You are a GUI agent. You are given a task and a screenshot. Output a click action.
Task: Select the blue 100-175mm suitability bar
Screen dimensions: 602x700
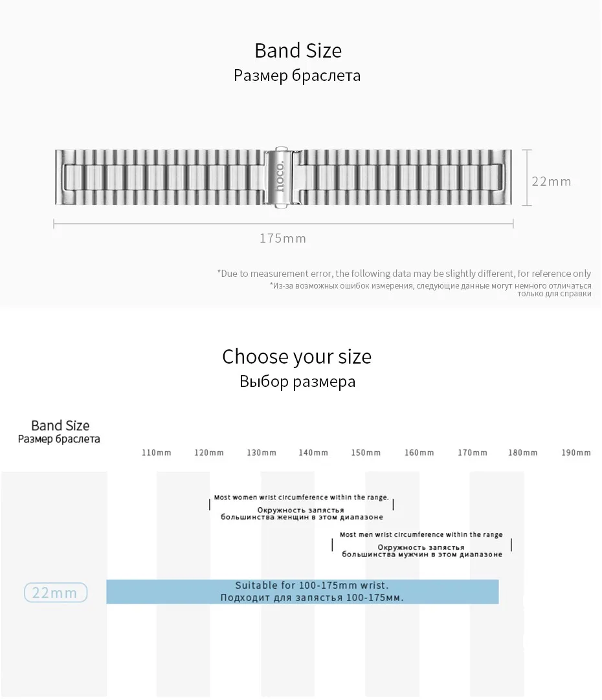tap(302, 591)
